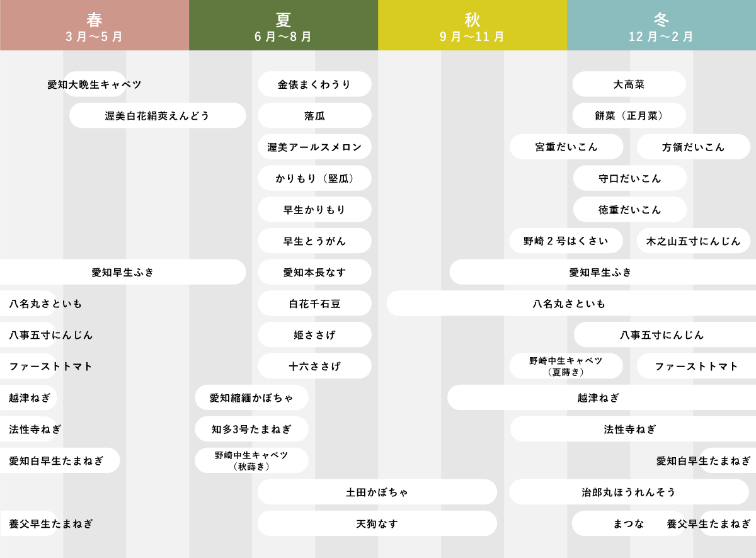Select the 秋 9月〜11月 season header
The height and width of the screenshot is (558, 756).
[472, 25]
